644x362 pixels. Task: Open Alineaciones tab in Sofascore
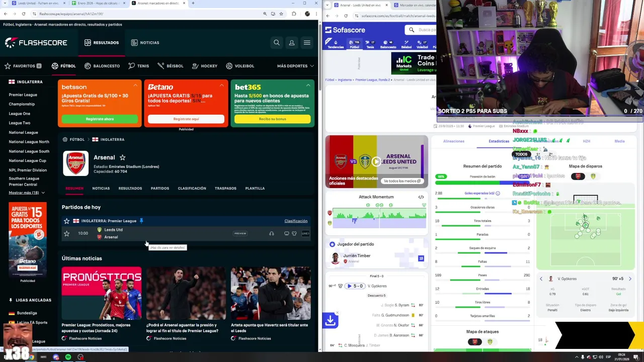pos(454,141)
